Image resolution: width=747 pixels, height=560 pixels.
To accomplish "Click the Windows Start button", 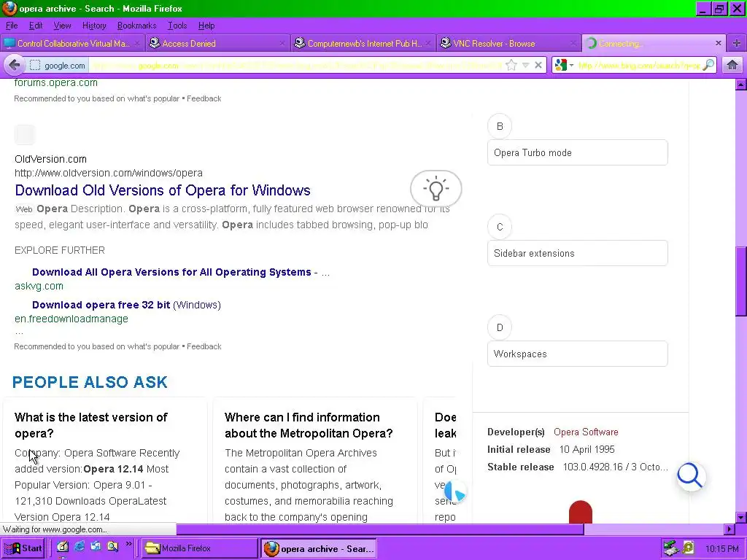I will (23, 548).
